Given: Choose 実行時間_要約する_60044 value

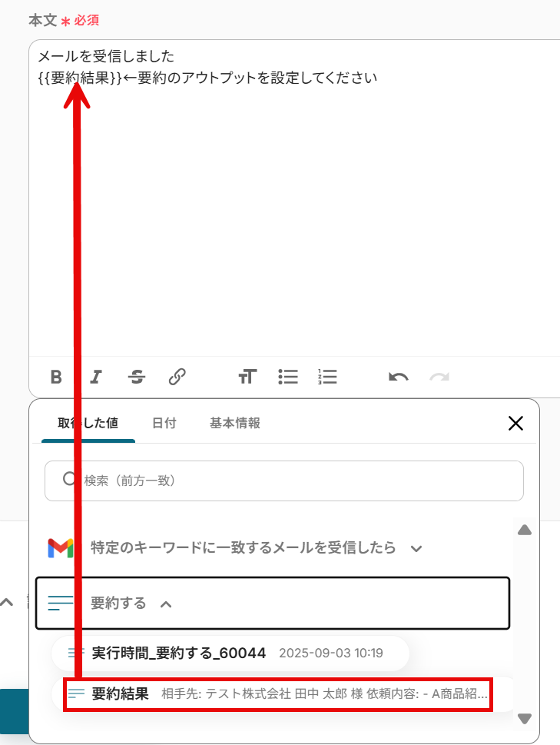Looking at the screenshot, I should point(230,654).
